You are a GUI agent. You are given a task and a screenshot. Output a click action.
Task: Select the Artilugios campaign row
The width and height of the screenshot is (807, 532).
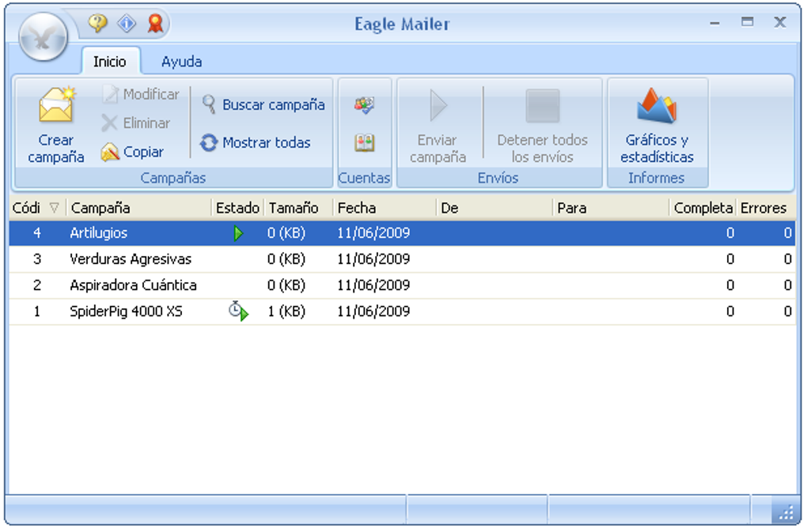(x=402, y=233)
